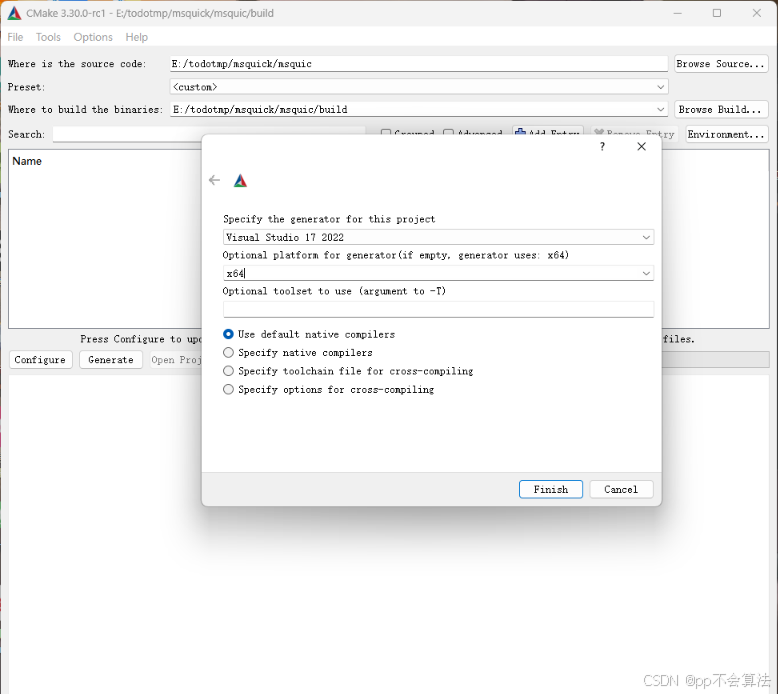Maximize the CMake window
Screen dimensions: 778x694
pyautogui.click(x=717, y=13)
